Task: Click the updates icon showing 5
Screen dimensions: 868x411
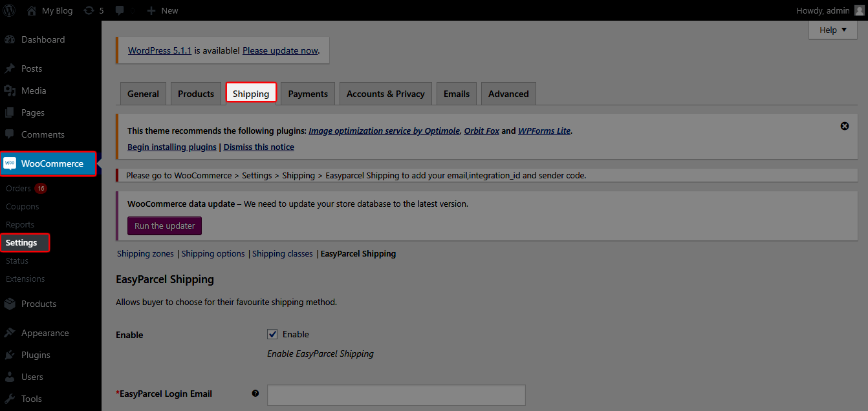Action: pos(89,10)
